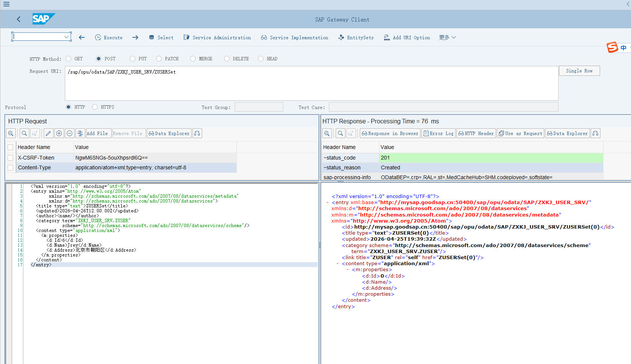This screenshot has width=631, height=364.
Task: Select the GET HTTP method
Action: [68, 58]
